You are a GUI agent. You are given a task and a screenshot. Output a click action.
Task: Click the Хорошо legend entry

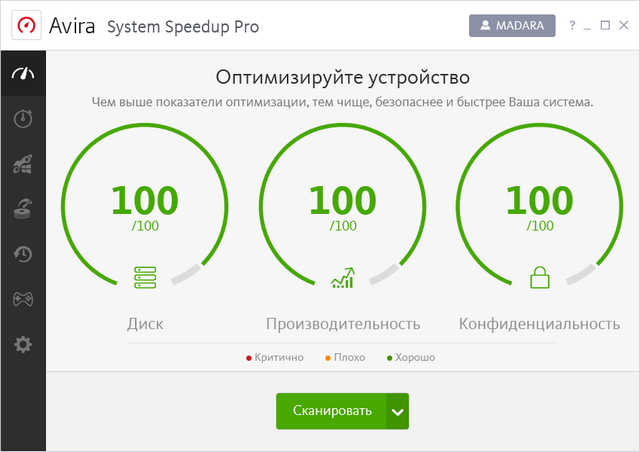[411, 358]
